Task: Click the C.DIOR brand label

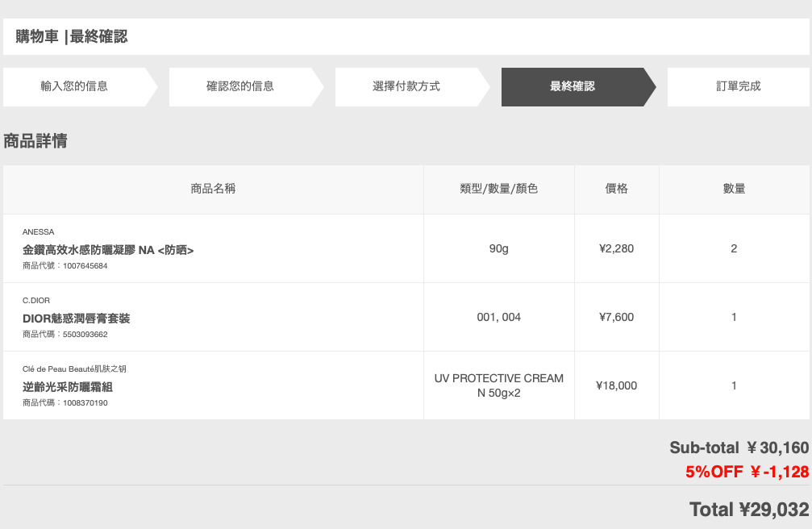Action: [x=36, y=301]
